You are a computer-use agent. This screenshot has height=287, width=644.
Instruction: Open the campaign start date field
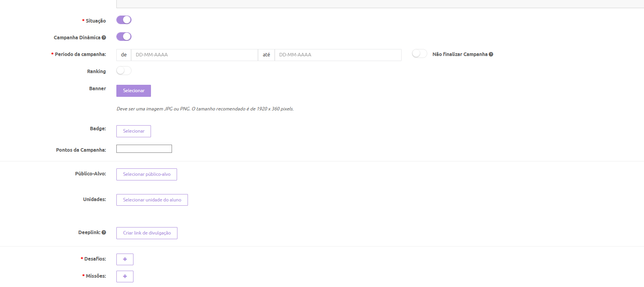pyautogui.click(x=194, y=55)
